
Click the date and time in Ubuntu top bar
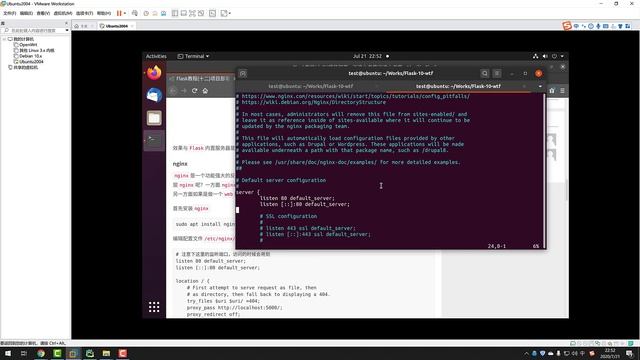[x=367, y=56]
